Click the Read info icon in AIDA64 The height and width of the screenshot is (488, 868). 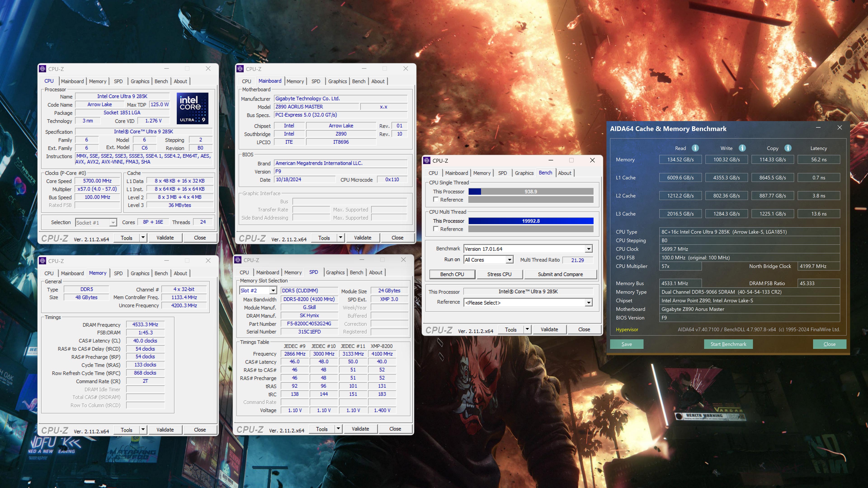pyautogui.click(x=695, y=148)
